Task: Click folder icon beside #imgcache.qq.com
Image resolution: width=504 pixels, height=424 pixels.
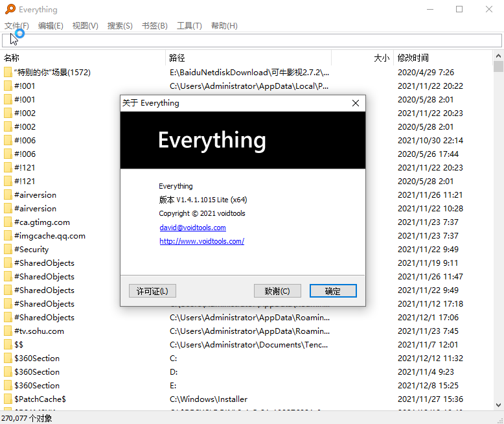Action: coord(8,236)
